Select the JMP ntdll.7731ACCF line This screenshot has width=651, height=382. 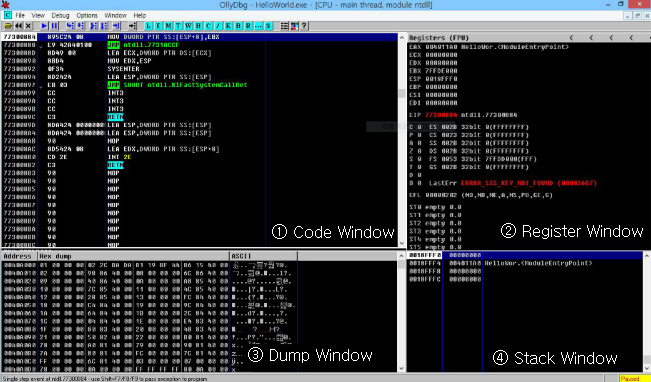pos(199,45)
